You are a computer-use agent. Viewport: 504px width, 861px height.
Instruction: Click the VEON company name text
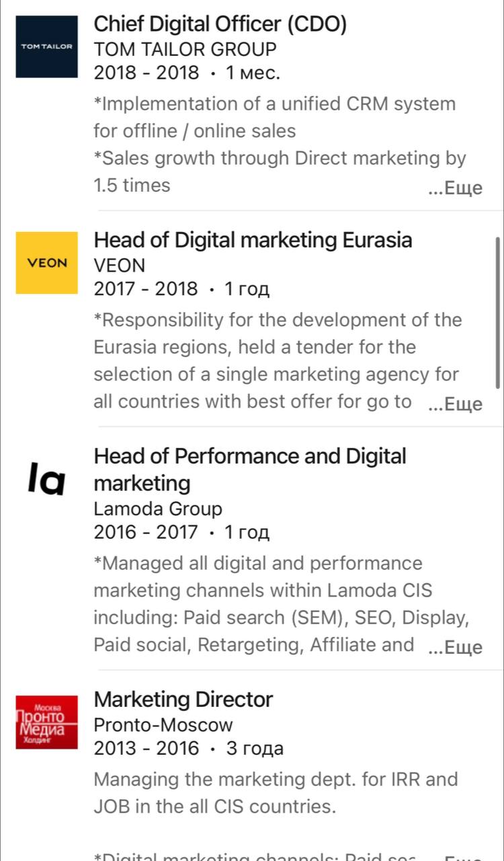[120, 265]
